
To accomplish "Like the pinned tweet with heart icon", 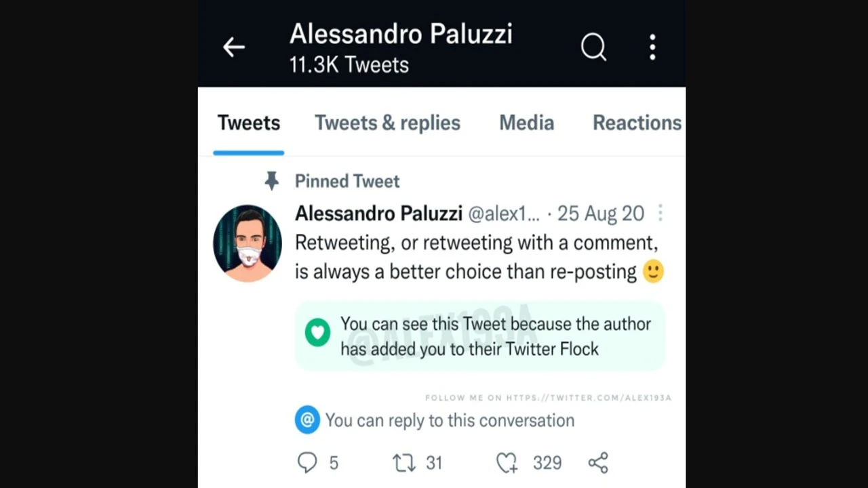I will [507, 463].
